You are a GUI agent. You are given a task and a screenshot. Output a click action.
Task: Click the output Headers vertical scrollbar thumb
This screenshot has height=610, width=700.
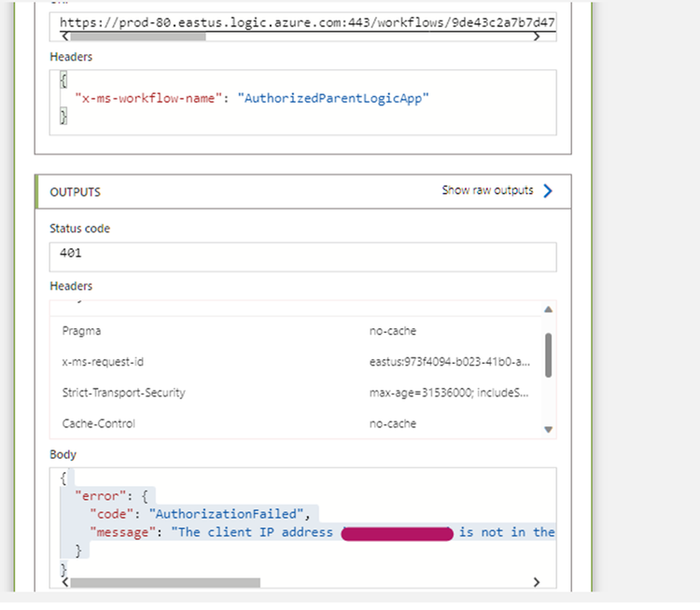click(548, 354)
